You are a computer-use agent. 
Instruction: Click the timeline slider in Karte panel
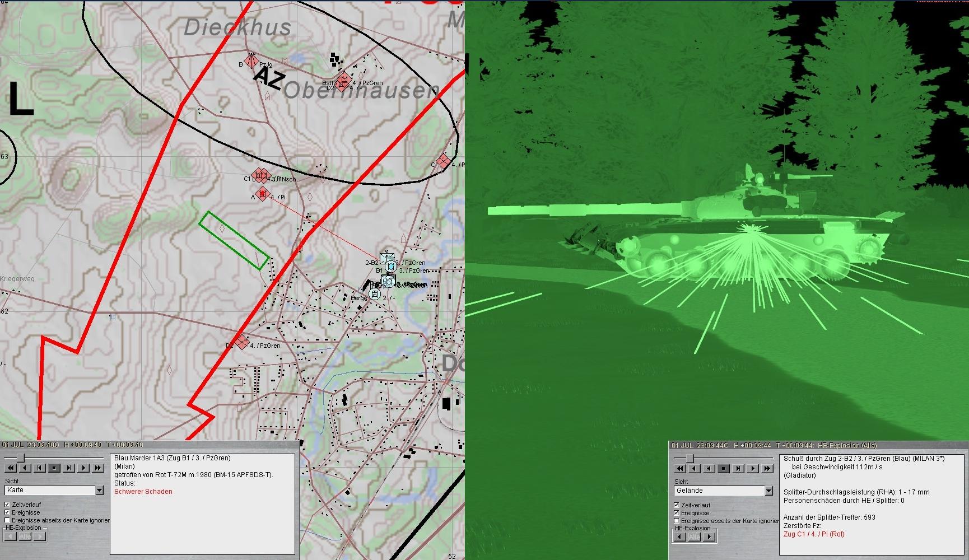tap(20, 458)
